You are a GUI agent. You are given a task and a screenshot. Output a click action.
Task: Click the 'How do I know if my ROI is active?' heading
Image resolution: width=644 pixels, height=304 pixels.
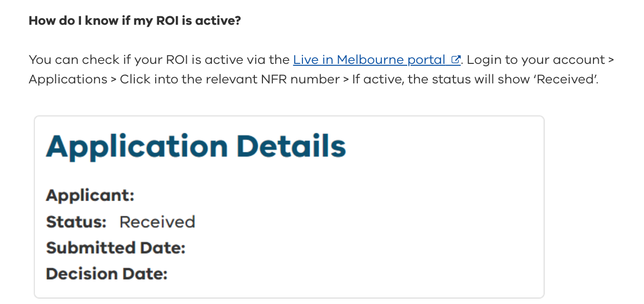(135, 21)
